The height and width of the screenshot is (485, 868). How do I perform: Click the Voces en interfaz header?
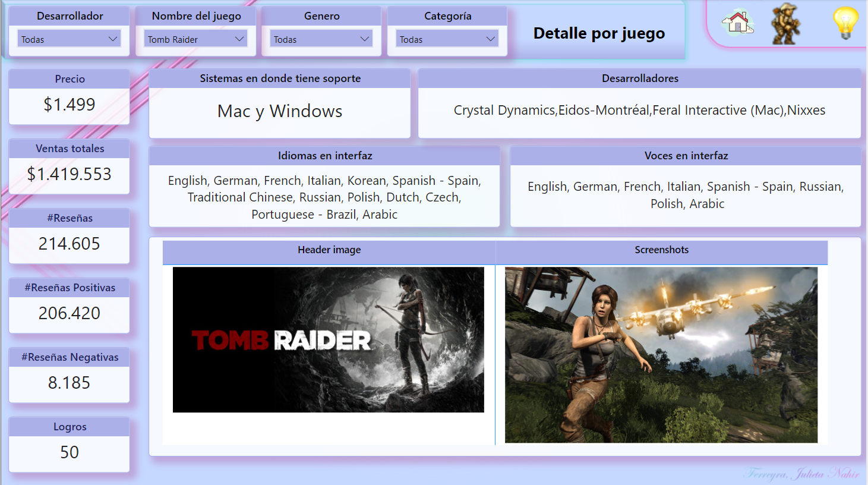(x=686, y=156)
